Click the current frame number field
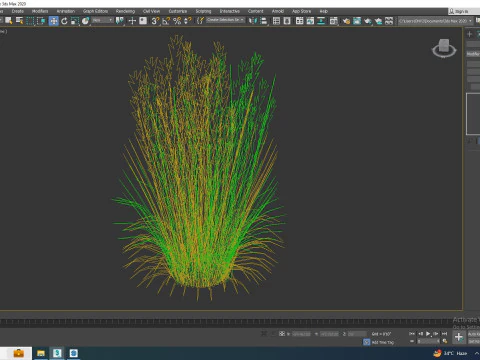Screen dimensions: 480x360 tap(428, 341)
